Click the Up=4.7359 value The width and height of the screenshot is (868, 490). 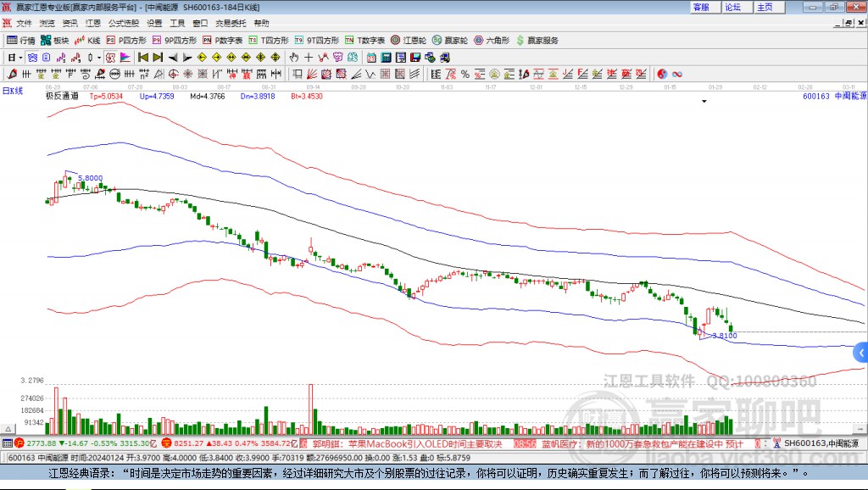tap(157, 96)
